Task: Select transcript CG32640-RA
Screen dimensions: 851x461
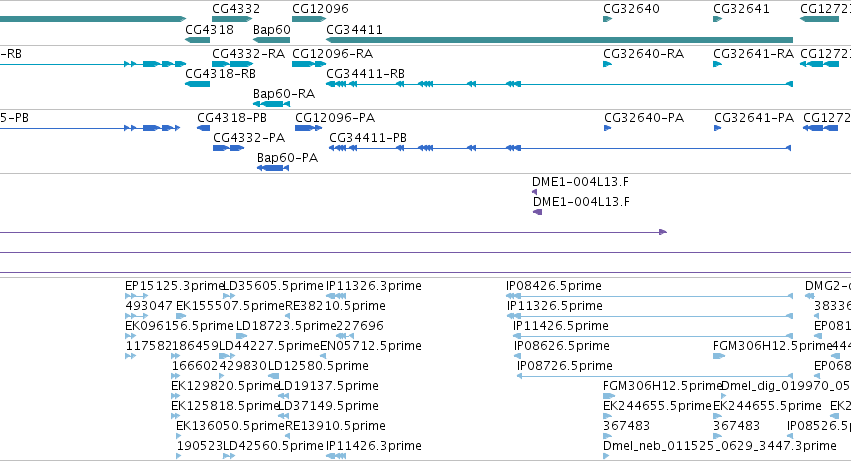Action: click(643, 54)
